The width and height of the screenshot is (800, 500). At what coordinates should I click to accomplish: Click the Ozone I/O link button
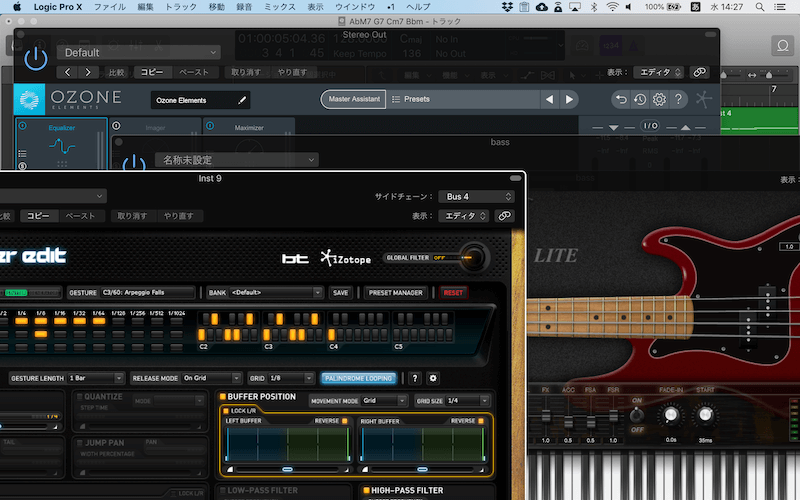tap(650, 126)
